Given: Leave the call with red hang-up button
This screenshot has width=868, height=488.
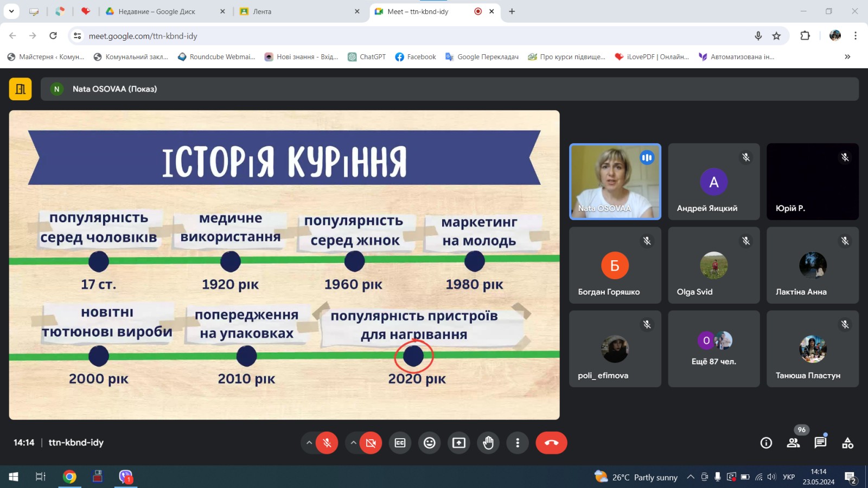Looking at the screenshot, I should (551, 443).
